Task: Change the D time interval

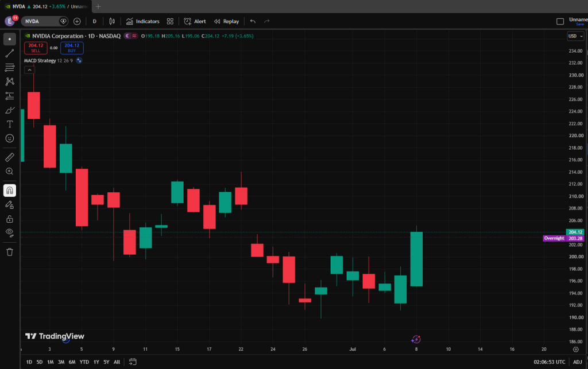Action: coord(95,21)
